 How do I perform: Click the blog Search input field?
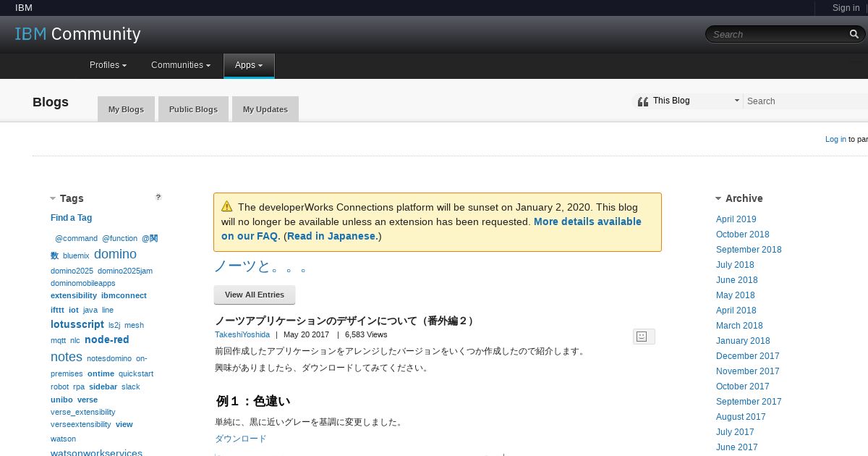point(806,101)
